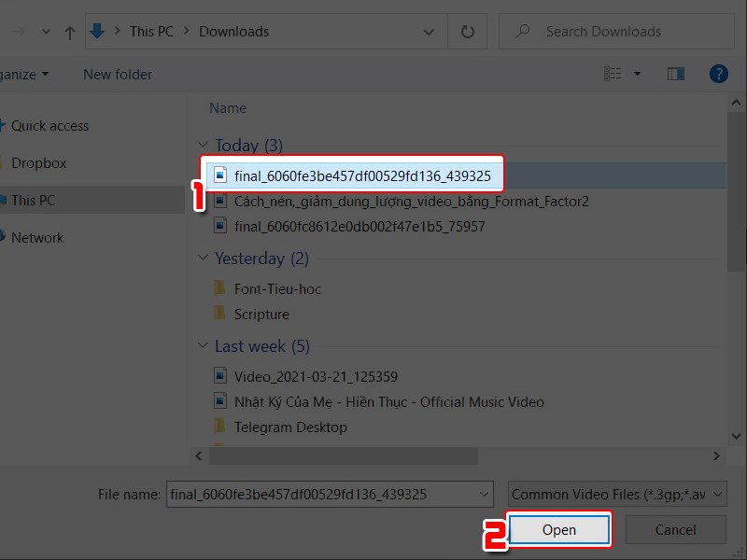Select the Scripture folder
747x560 pixels.
261,315
